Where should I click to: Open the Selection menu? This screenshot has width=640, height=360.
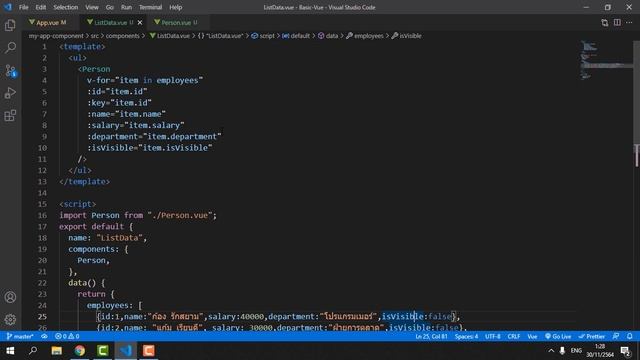(x=65, y=7)
